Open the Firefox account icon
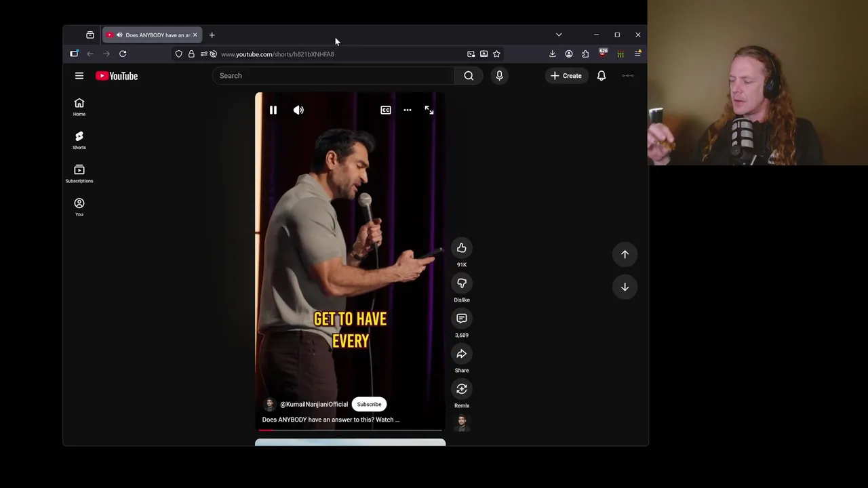Screen dimensions: 868x488 click(x=569, y=54)
